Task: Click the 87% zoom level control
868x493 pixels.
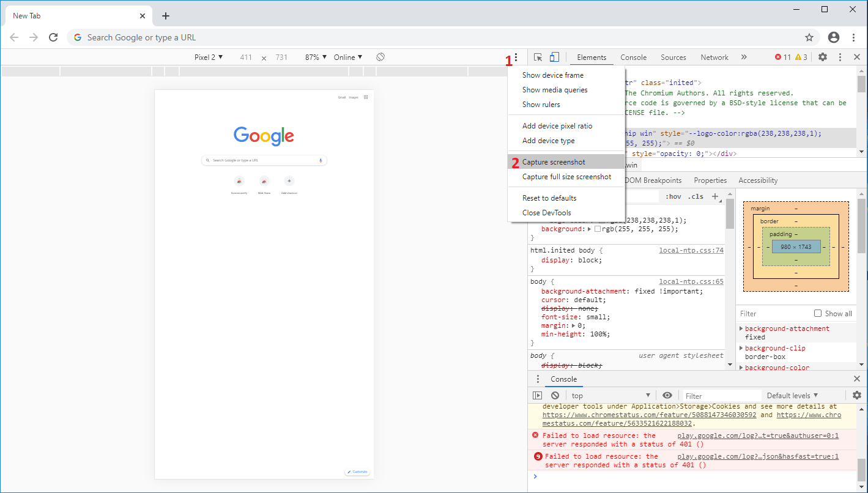Action: click(314, 57)
